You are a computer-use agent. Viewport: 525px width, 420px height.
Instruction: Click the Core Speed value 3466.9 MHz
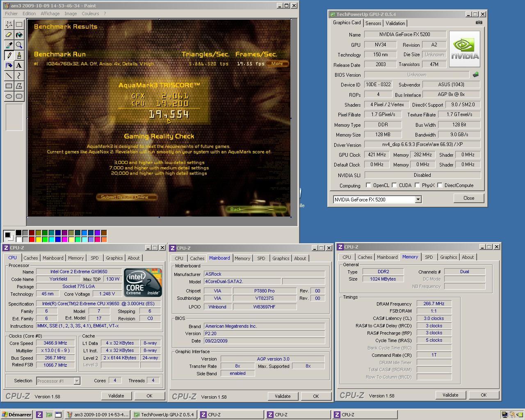pos(55,343)
